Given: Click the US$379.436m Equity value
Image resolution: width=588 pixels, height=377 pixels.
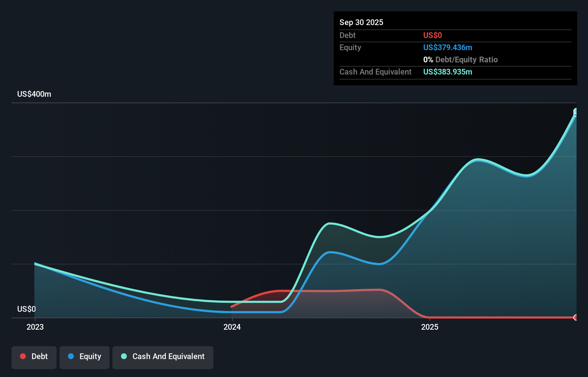Looking at the screenshot, I should click(x=447, y=47).
